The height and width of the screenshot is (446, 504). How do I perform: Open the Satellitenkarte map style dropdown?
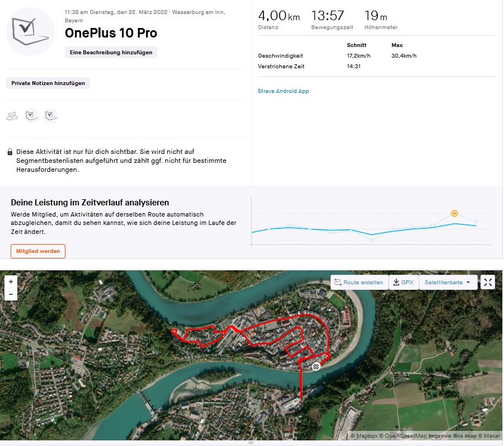pyautogui.click(x=448, y=283)
